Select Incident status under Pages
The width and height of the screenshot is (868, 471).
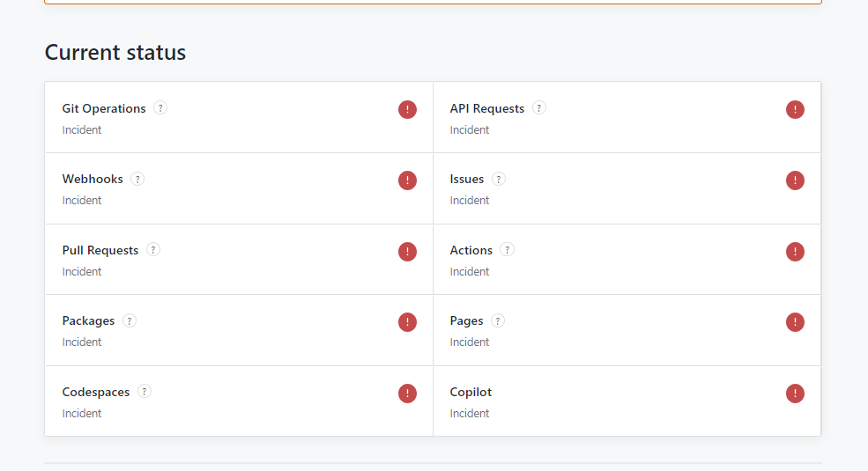tap(470, 342)
